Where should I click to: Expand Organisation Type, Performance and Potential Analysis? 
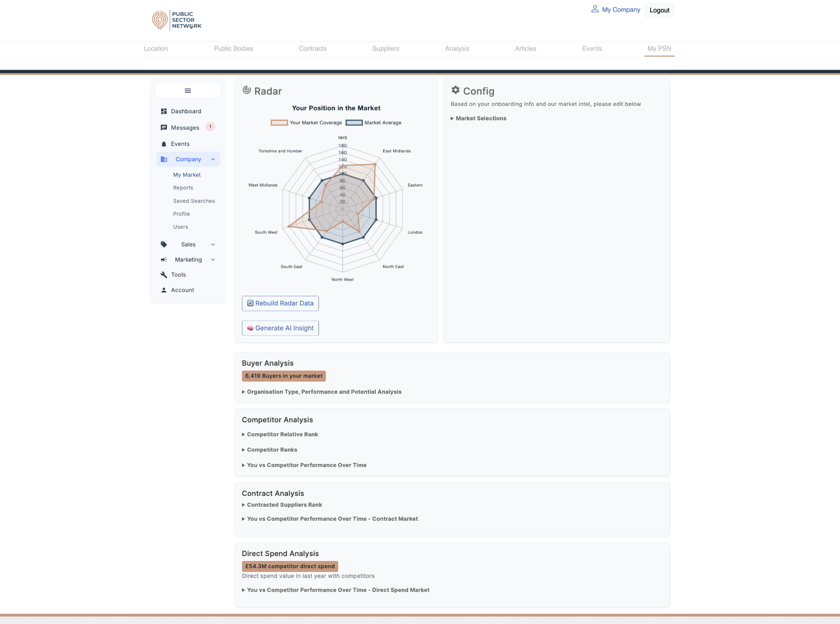coord(322,392)
